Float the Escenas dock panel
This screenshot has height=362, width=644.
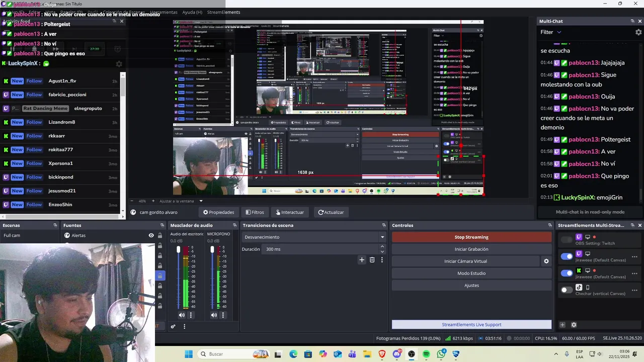click(55, 225)
